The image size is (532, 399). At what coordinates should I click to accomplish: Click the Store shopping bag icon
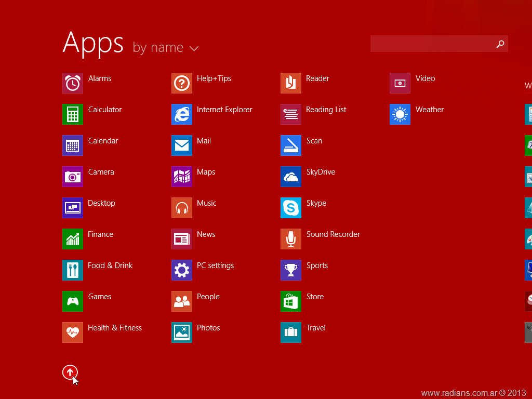[x=291, y=301]
